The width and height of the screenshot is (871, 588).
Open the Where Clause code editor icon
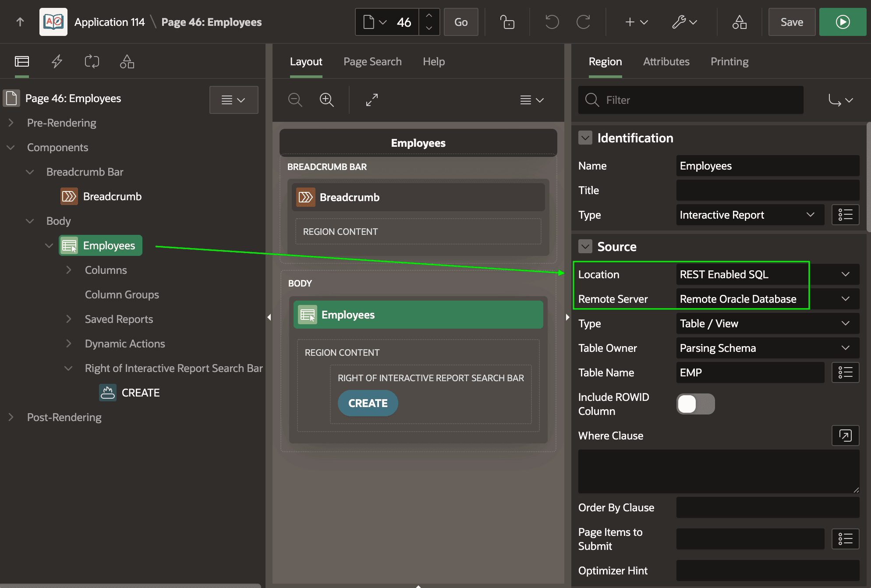pyautogui.click(x=845, y=436)
